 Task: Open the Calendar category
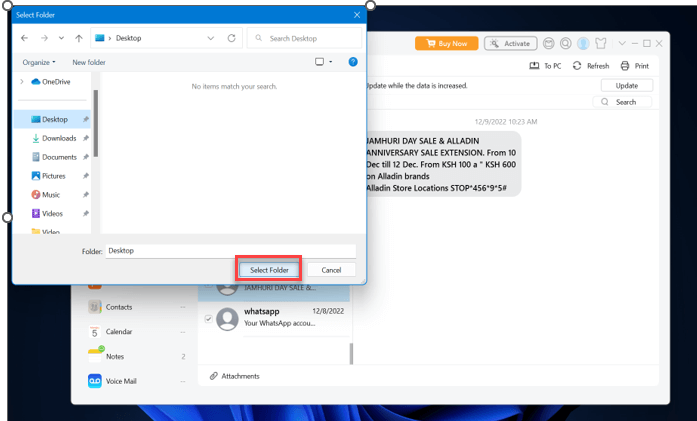pos(119,332)
